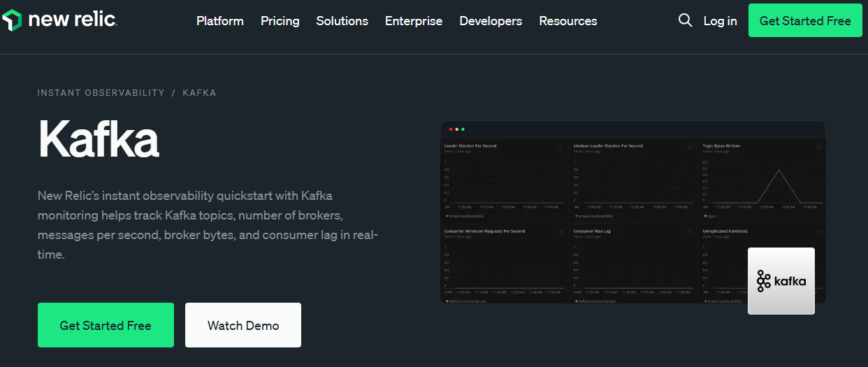Screen dimensions: 868x367
Task: Click the Consumer Max Lag chart
Action: pos(633,264)
